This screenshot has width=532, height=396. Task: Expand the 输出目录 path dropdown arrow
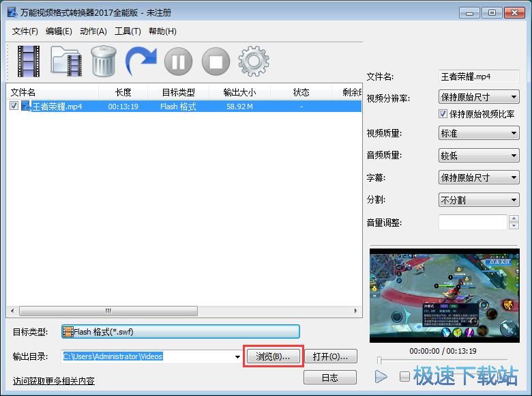point(237,356)
